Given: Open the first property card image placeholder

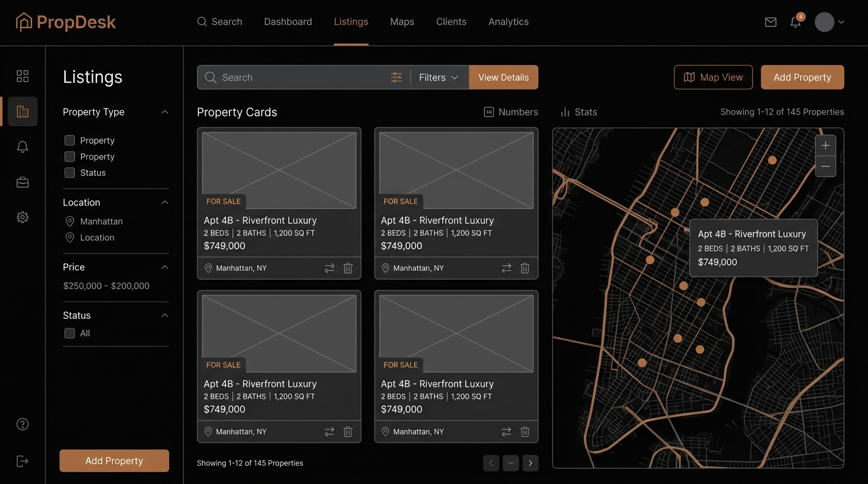Looking at the screenshot, I should pos(279,170).
